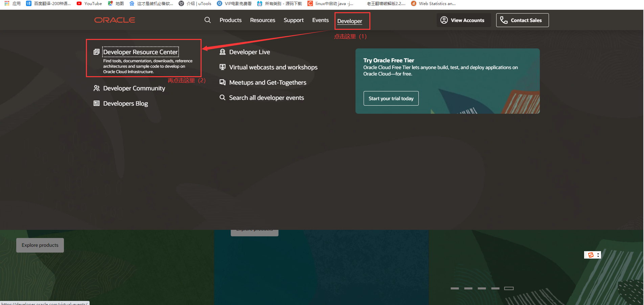The height and width of the screenshot is (305, 644).
Task: Open the linux中启动 java bookmark
Action: 330,3
